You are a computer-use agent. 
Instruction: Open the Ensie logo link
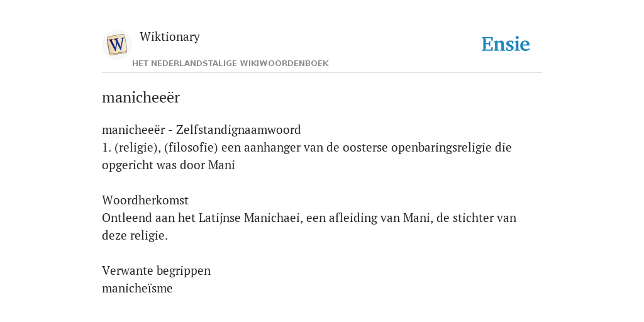[x=505, y=45]
